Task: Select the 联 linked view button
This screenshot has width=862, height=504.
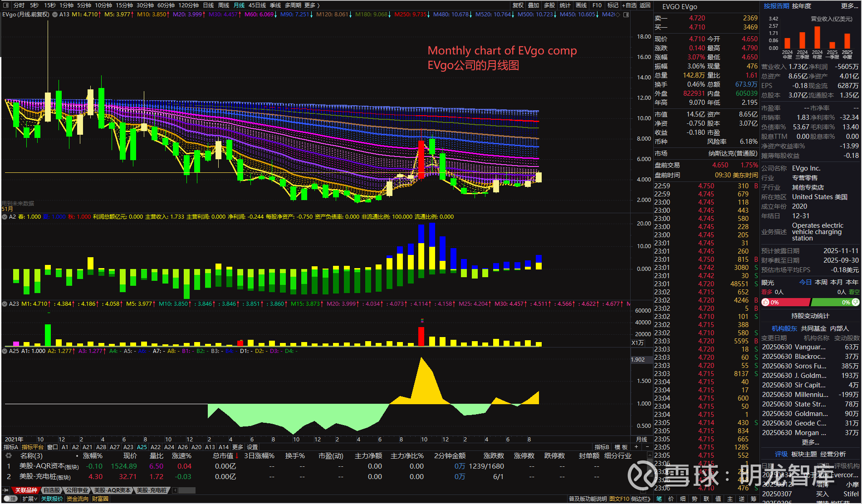Action: (706, 499)
